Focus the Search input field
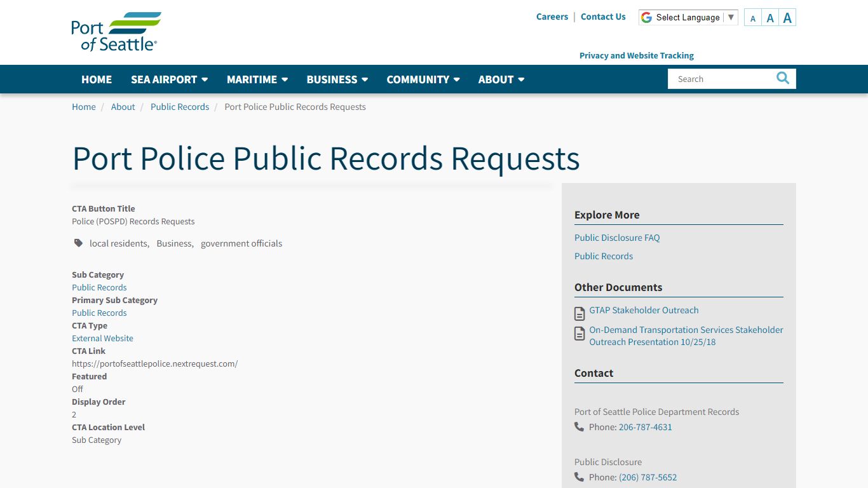Screen dimensions: 868x488 click(721, 79)
